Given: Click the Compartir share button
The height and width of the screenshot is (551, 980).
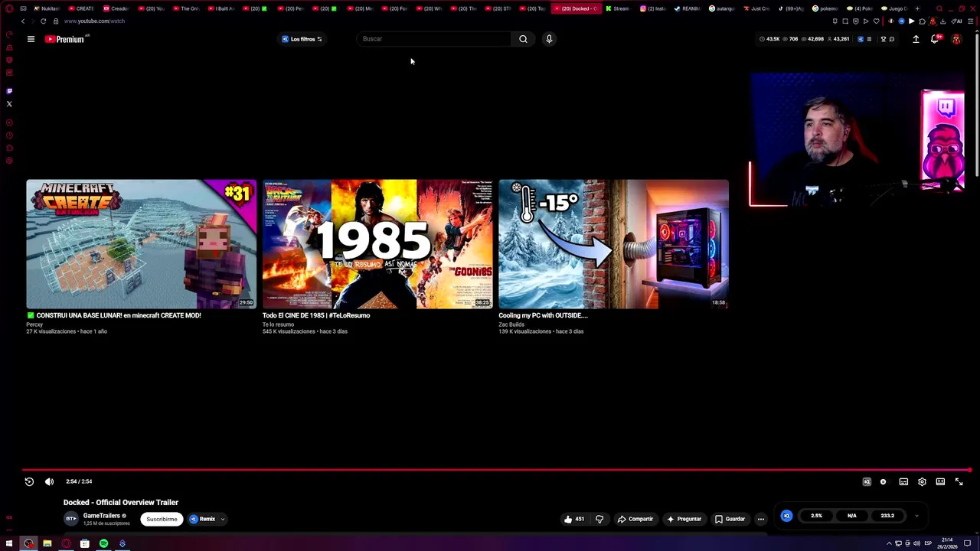Looking at the screenshot, I should [635, 519].
